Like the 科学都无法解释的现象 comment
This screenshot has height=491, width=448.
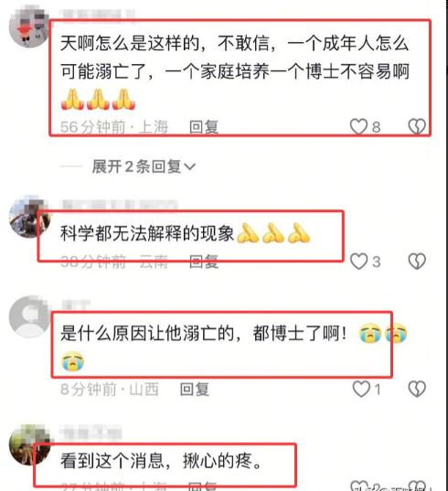coord(358,262)
